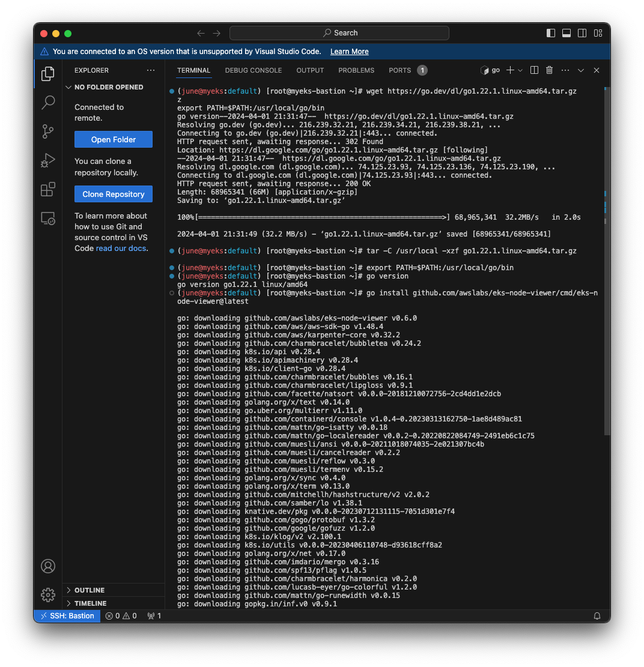This screenshot has height=667, width=644.
Task: Click the forwarded ports status item
Action: click(154, 616)
